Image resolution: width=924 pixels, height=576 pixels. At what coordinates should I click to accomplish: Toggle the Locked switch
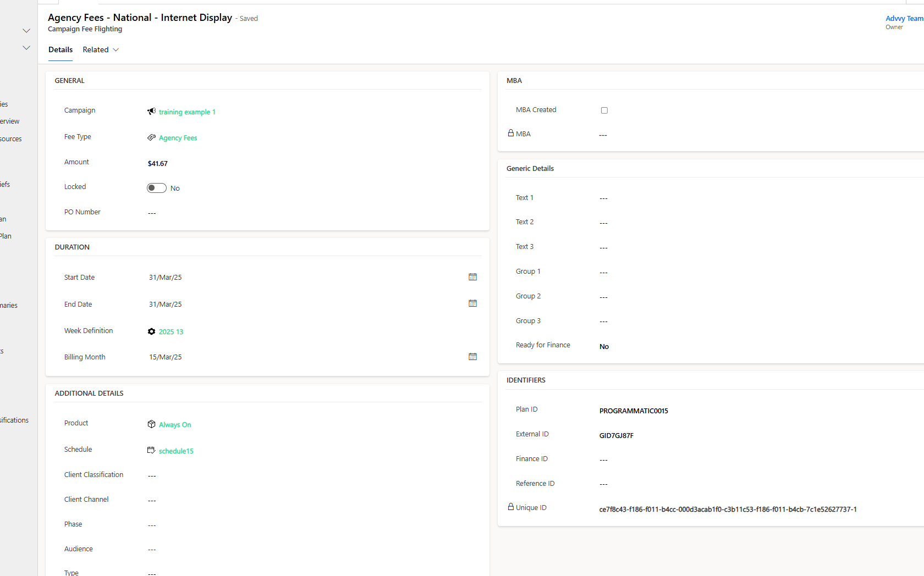click(157, 188)
